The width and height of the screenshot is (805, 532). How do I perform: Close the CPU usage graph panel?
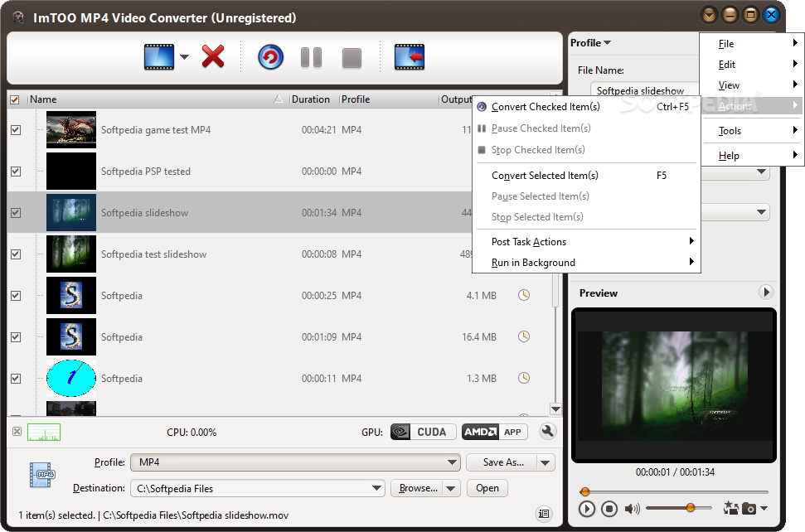pos(17,432)
